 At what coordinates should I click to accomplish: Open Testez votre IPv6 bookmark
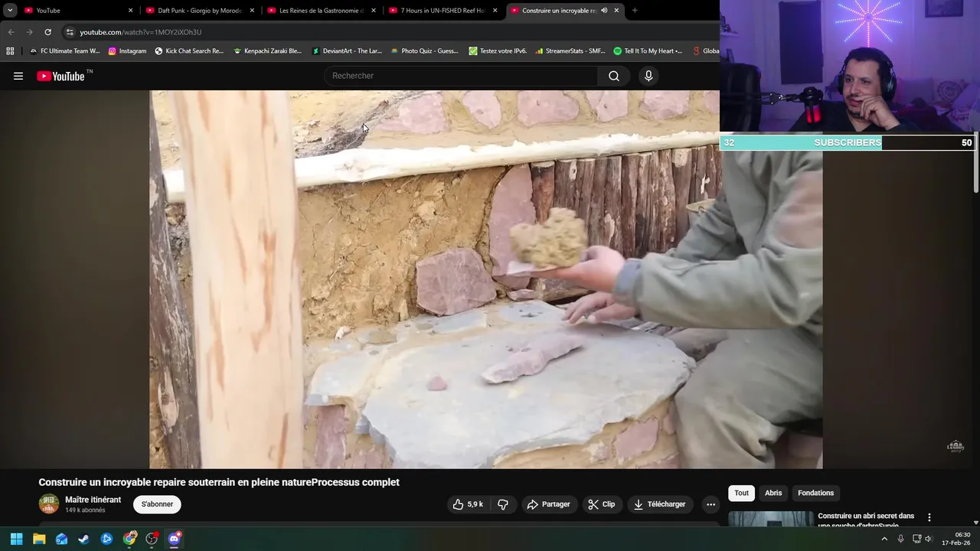498,51
